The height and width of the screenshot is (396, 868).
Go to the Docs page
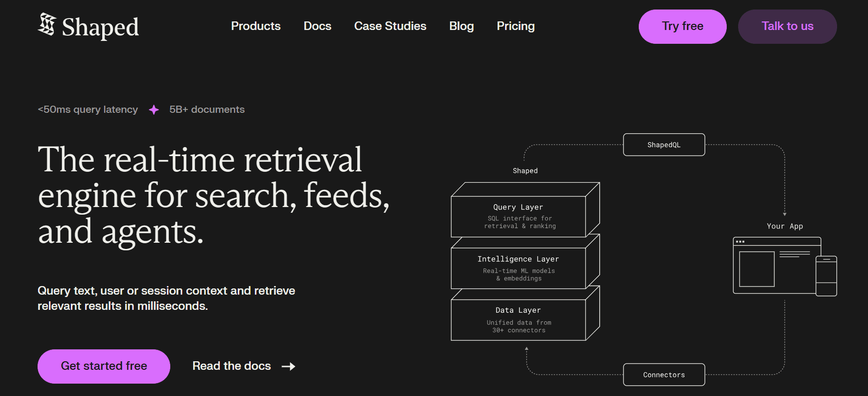coord(318,26)
